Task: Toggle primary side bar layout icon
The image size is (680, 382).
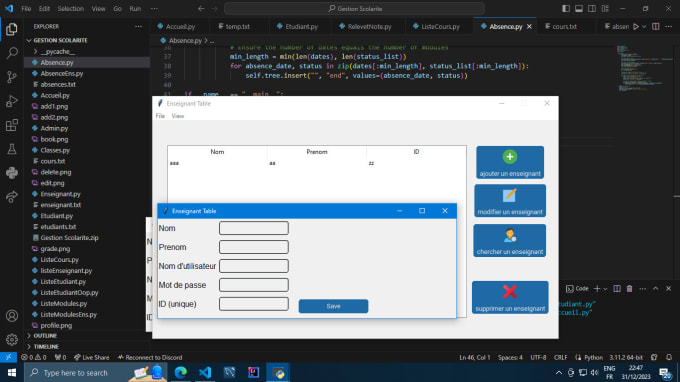Action: tap(566, 9)
